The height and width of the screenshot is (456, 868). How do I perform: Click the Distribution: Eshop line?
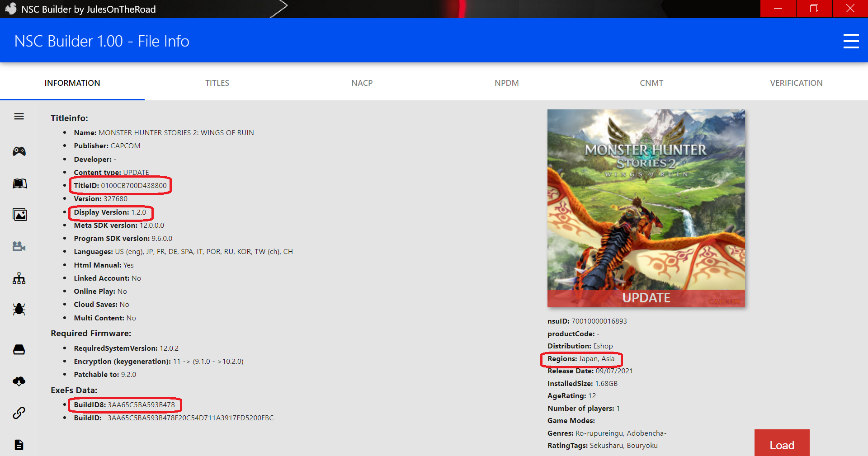580,346
